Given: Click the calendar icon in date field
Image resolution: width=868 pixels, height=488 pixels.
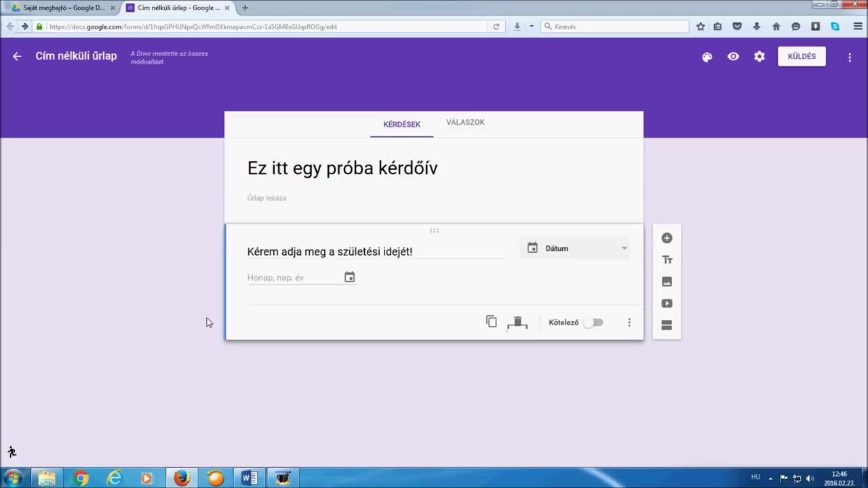Looking at the screenshot, I should [x=349, y=277].
